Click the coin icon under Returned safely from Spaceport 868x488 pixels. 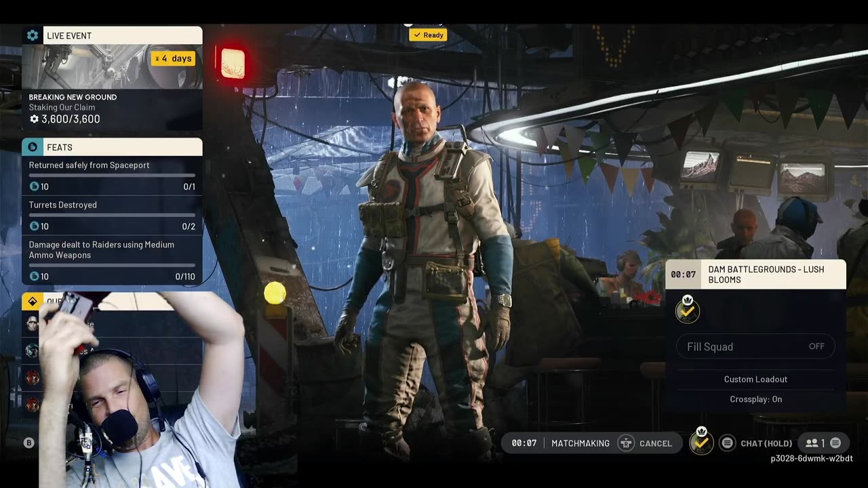[34, 186]
